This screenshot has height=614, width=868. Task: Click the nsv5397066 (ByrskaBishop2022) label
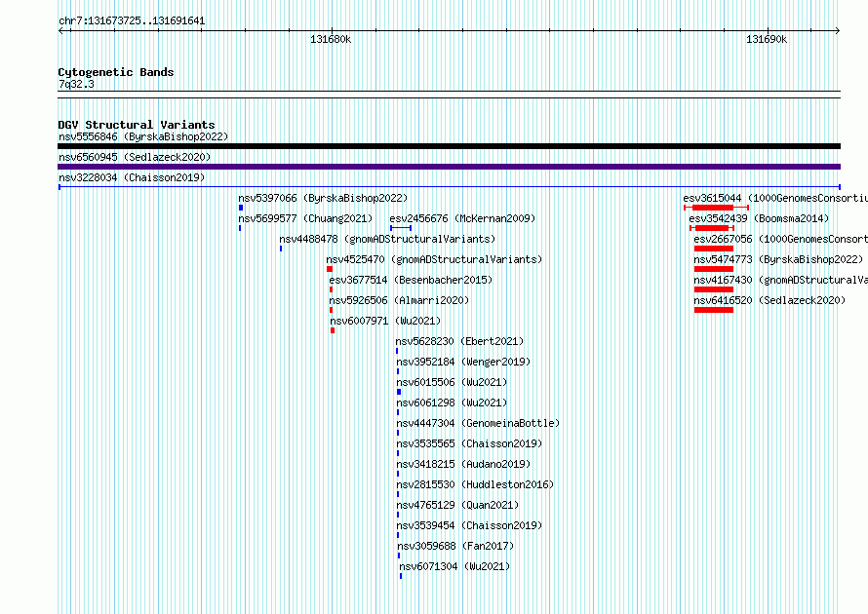[323, 198]
